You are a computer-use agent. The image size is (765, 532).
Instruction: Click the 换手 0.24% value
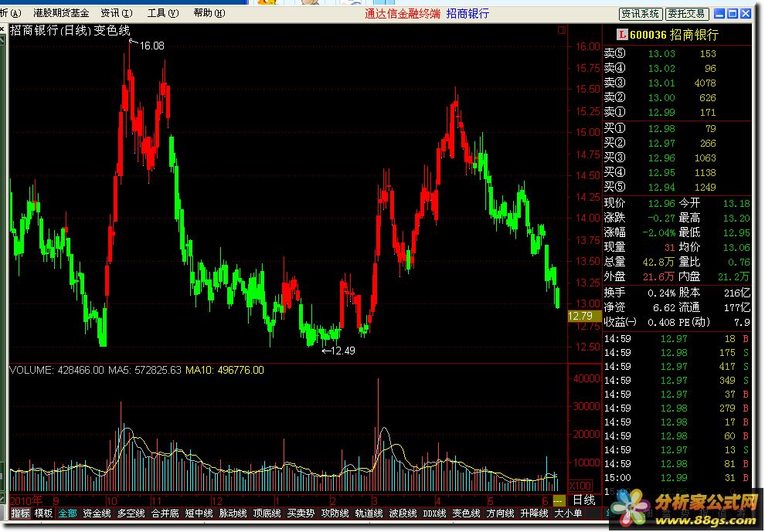coord(661,293)
